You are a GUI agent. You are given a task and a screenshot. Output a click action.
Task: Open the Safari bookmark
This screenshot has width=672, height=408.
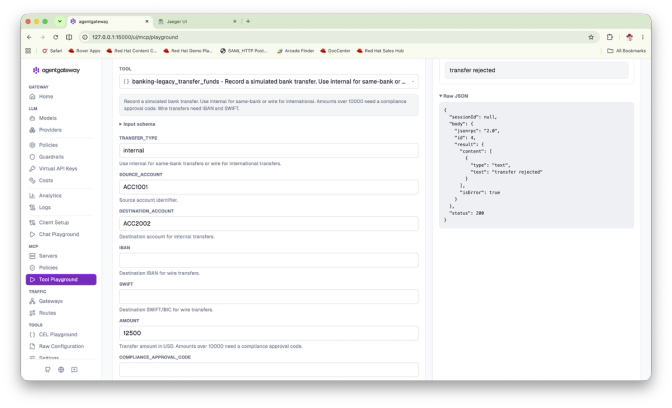(52, 51)
